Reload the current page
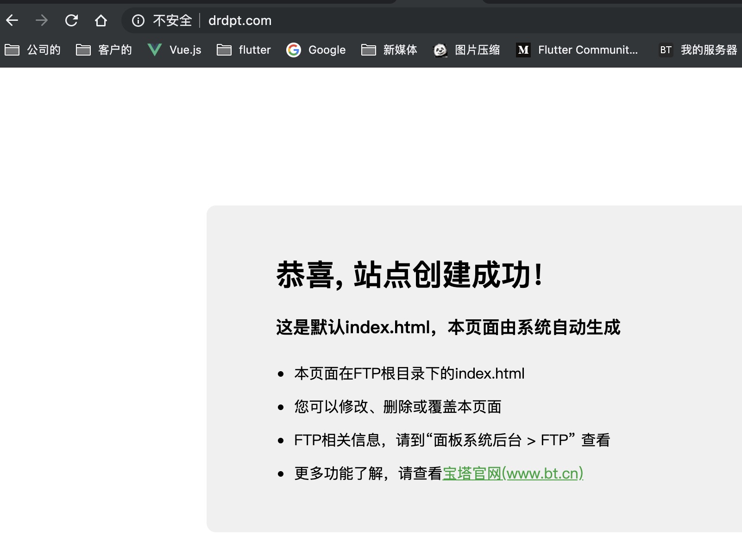 [x=71, y=20]
